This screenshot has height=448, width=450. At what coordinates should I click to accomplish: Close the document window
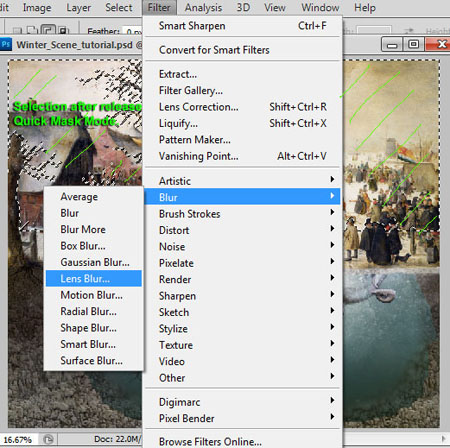point(438,44)
